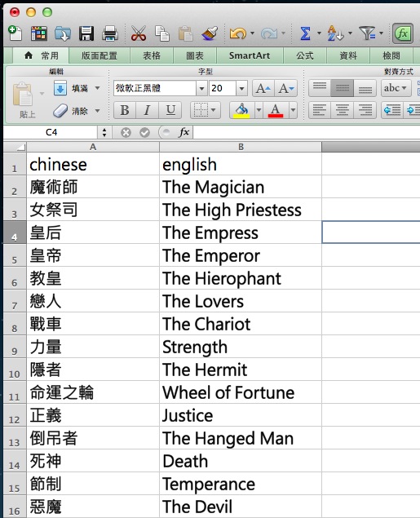Switch to the 常用 (Home) tab
420x518 pixels.
[42, 55]
